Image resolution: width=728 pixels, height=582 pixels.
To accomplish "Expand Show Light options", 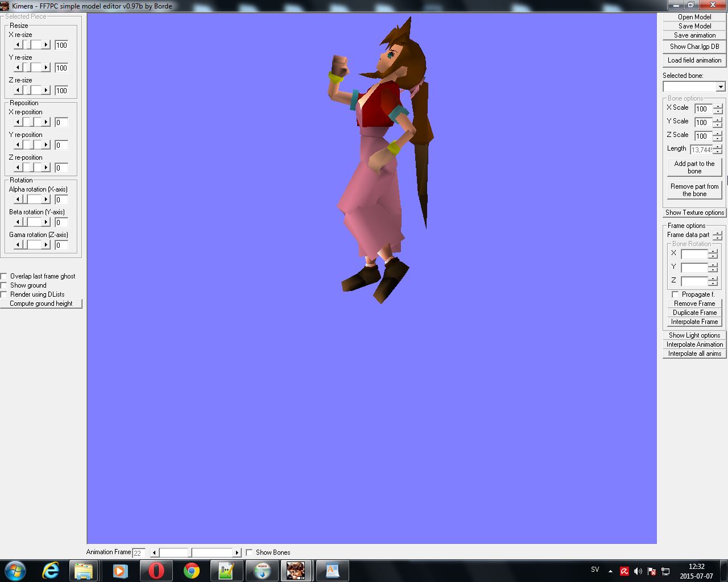I will [694, 335].
